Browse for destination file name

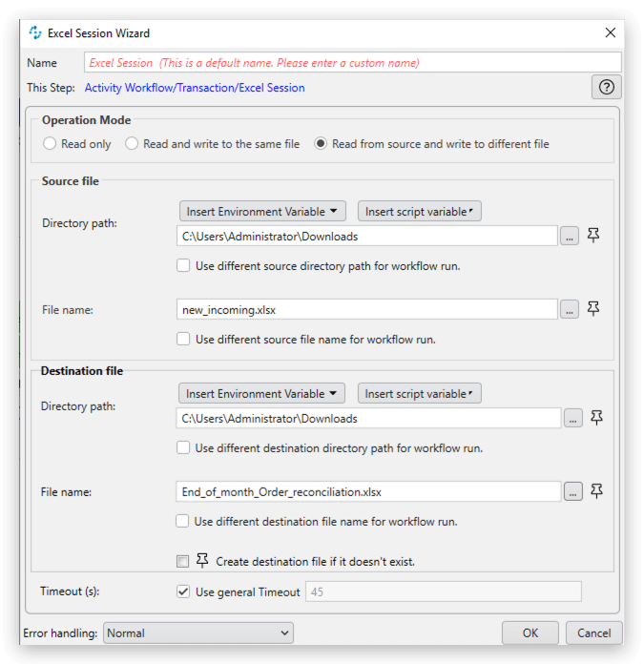point(572,491)
